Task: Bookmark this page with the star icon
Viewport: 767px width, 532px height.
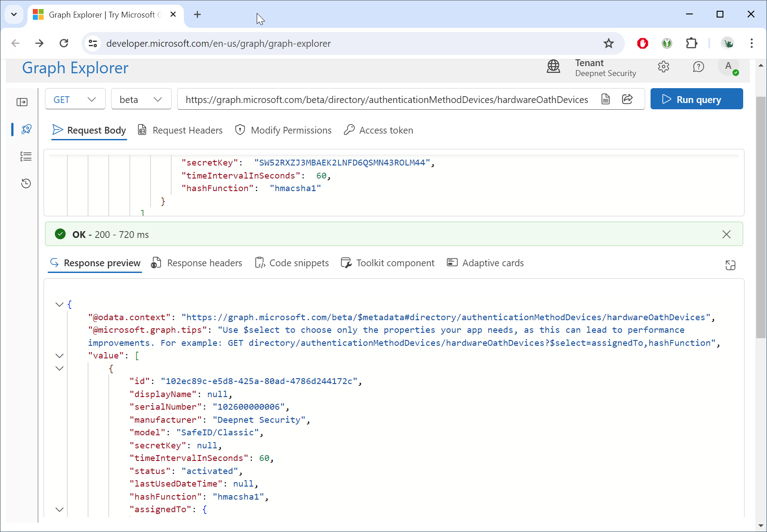Action: [x=609, y=44]
